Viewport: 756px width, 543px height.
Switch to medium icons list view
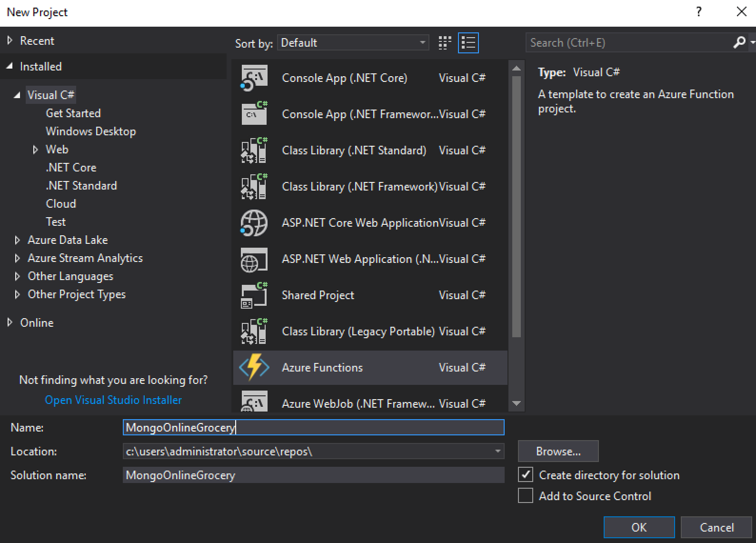pos(468,43)
